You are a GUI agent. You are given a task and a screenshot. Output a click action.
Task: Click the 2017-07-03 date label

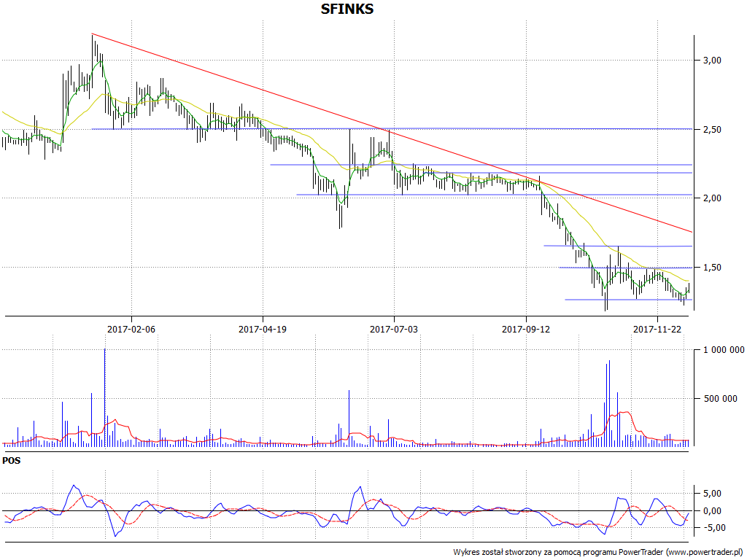[x=394, y=330]
